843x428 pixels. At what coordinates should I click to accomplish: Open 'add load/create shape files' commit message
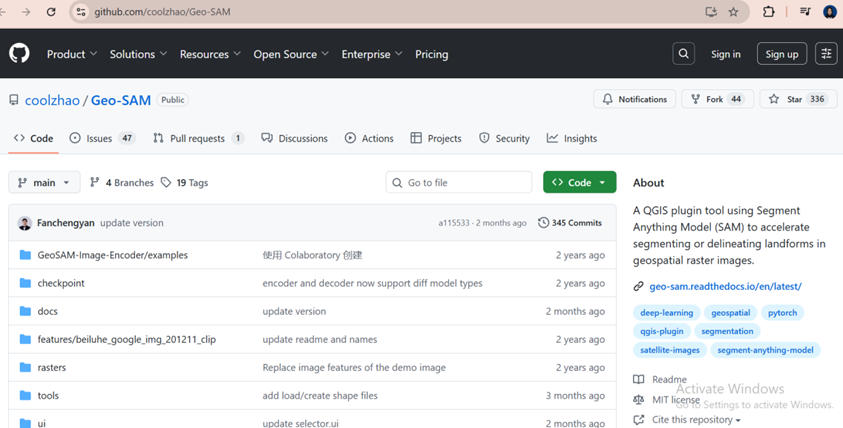pyautogui.click(x=320, y=396)
